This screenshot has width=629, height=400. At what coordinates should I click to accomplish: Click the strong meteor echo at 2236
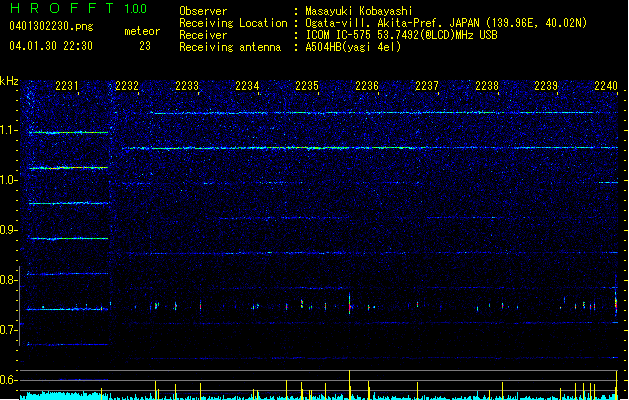350,304
